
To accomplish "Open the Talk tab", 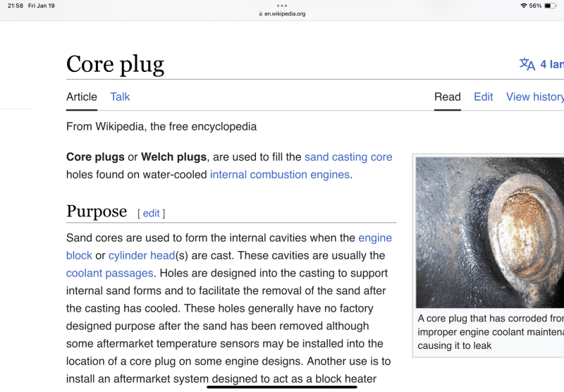I will click(120, 97).
